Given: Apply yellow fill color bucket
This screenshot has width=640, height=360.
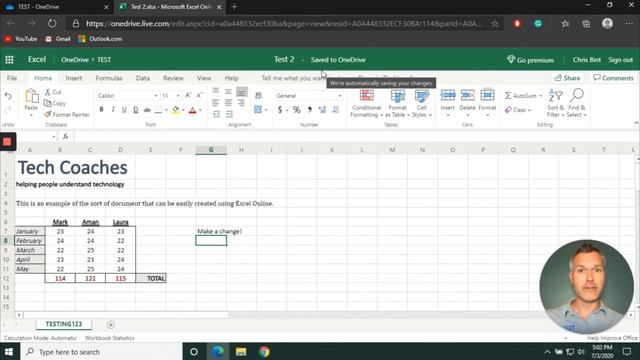Looking at the screenshot, I should coord(176,109).
